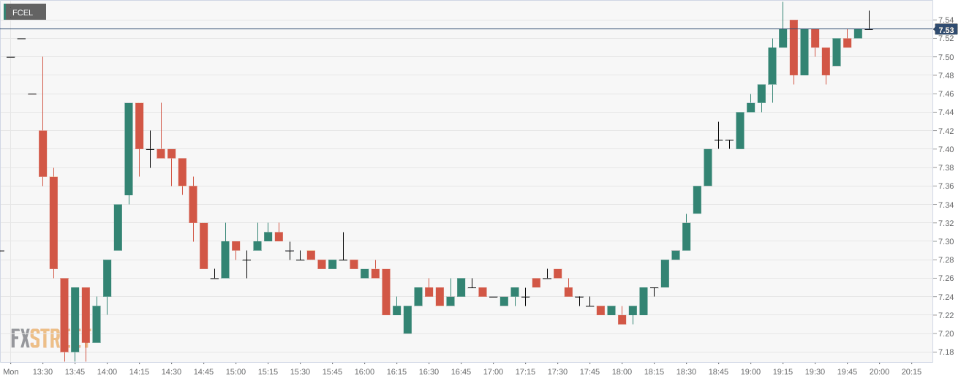This screenshot has width=980, height=381.
Task: Click the 13:30 time axis label
Action: coord(42,371)
